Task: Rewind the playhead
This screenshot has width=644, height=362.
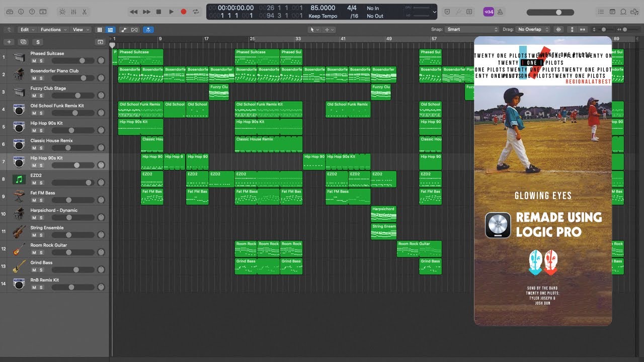Action: pyautogui.click(x=133, y=12)
